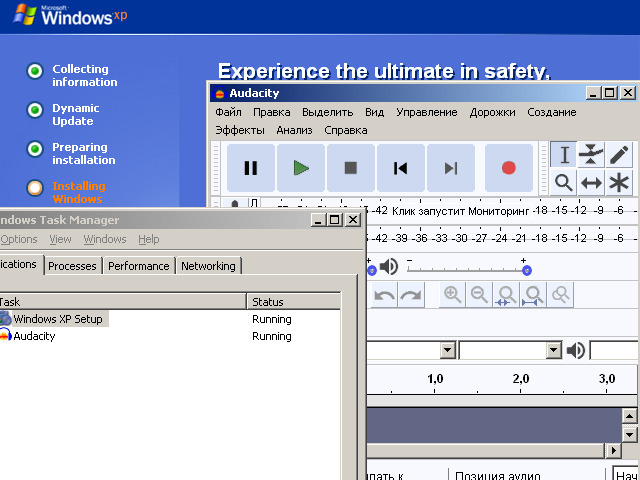
Task: Start playback with the green Play button
Action: click(x=301, y=168)
